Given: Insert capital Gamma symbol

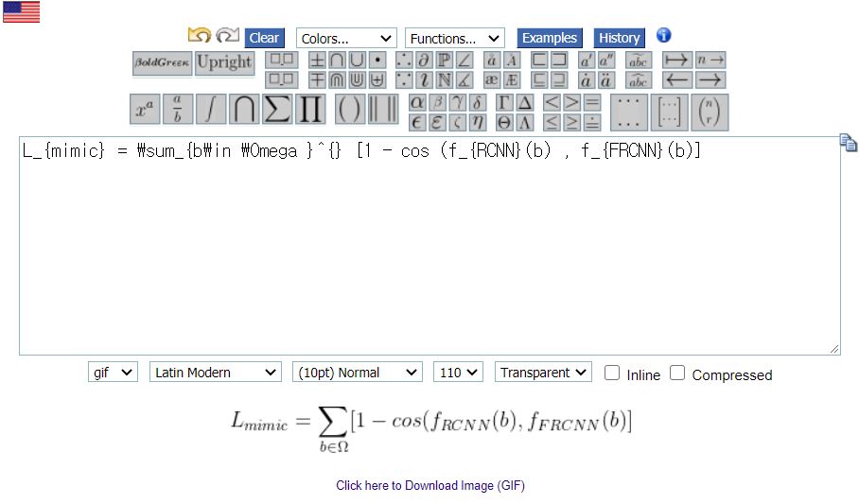Looking at the screenshot, I should point(504,102).
